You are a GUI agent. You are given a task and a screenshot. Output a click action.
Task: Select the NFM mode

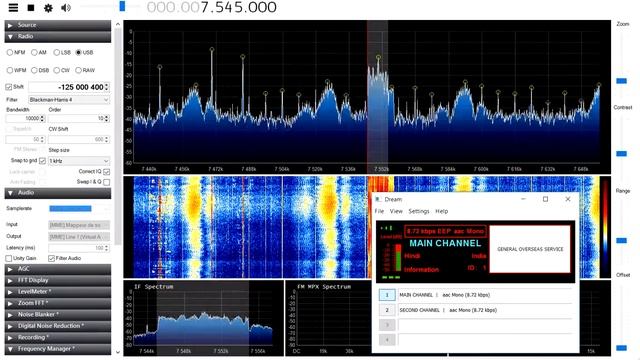[10, 52]
